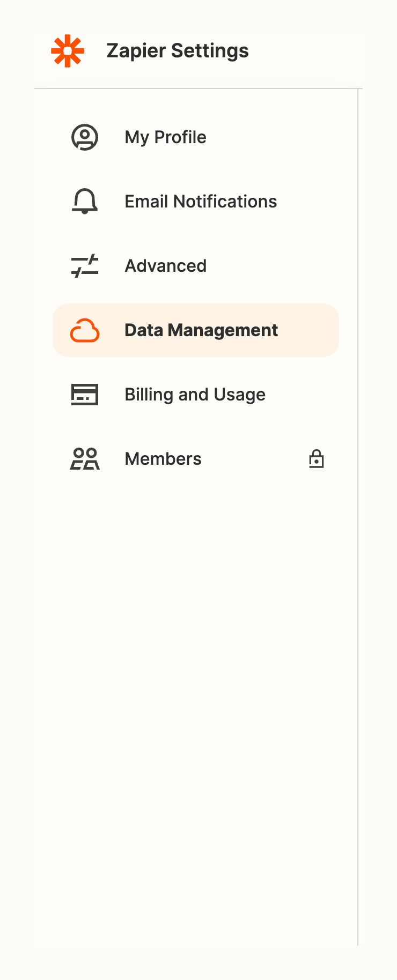The height and width of the screenshot is (980, 397).
Task: Select the My Profile person icon
Action: click(84, 137)
